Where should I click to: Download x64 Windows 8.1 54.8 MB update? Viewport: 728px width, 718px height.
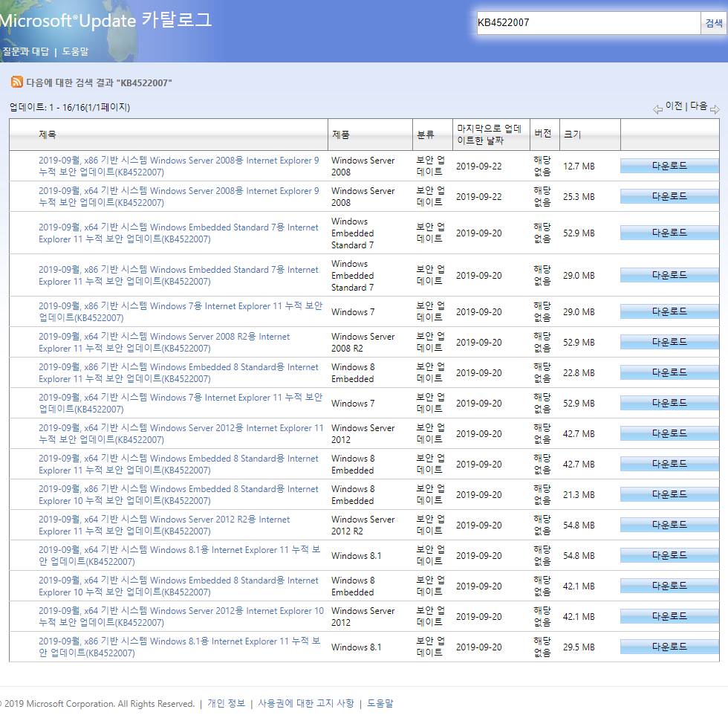(669, 555)
